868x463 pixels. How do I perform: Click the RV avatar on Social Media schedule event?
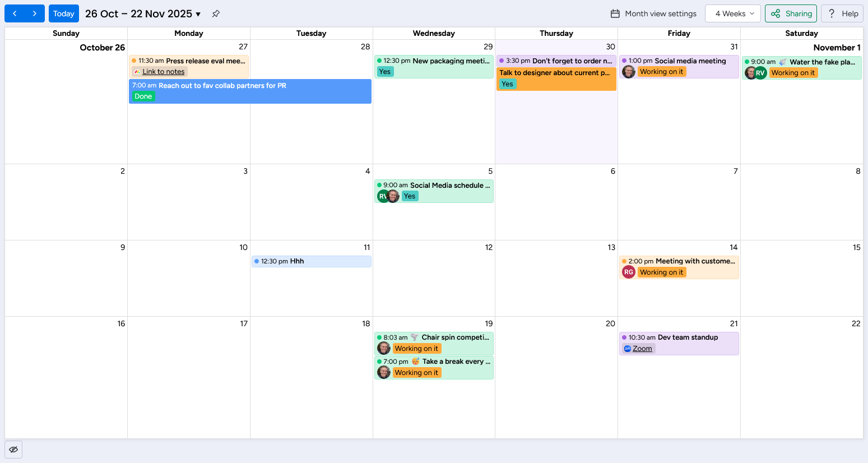[x=383, y=196]
